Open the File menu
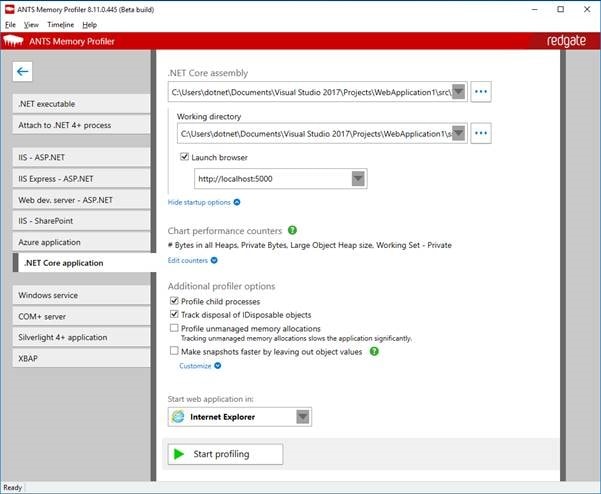This screenshot has width=601, height=494. point(10,25)
